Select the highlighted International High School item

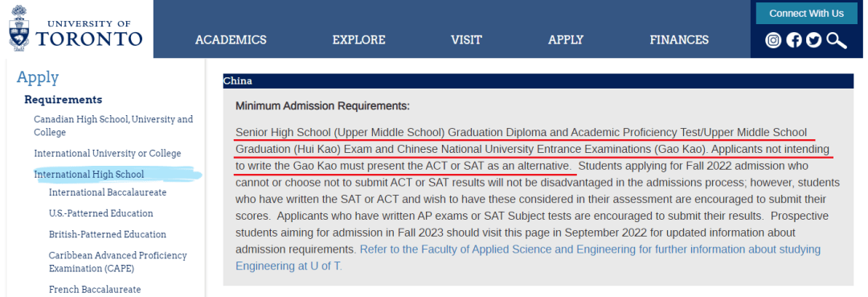point(89,175)
